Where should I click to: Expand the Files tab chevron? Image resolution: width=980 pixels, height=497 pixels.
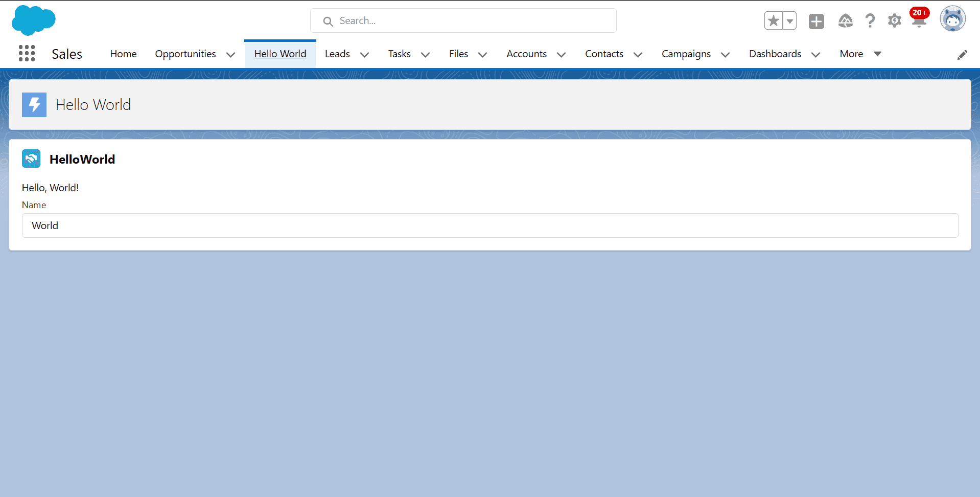(x=482, y=55)
